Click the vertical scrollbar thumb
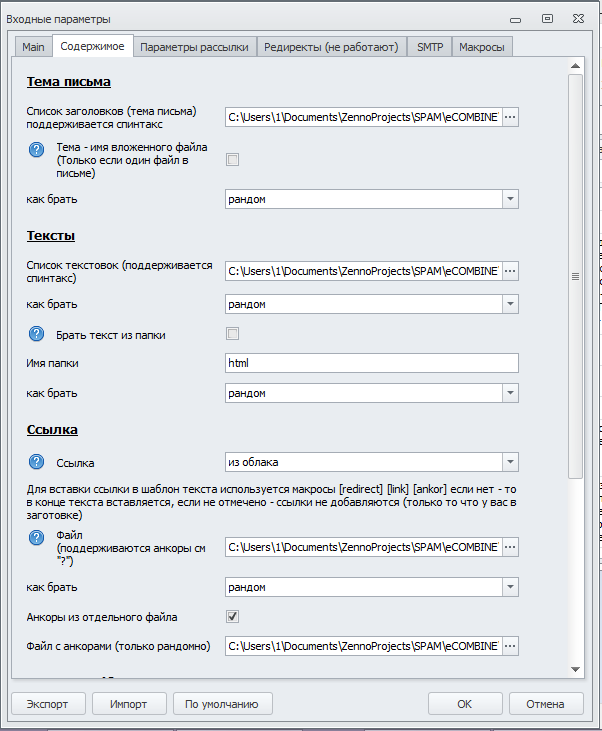Screen dimensions: 602x731 pos(575,277)
